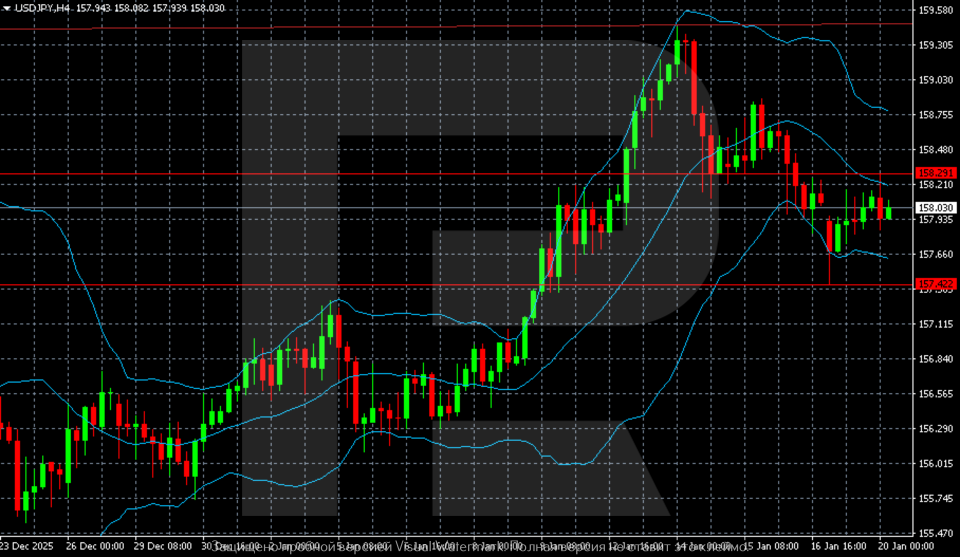
Task: Click the 26 Dec 00:00 time label
Action: (94, 547)
